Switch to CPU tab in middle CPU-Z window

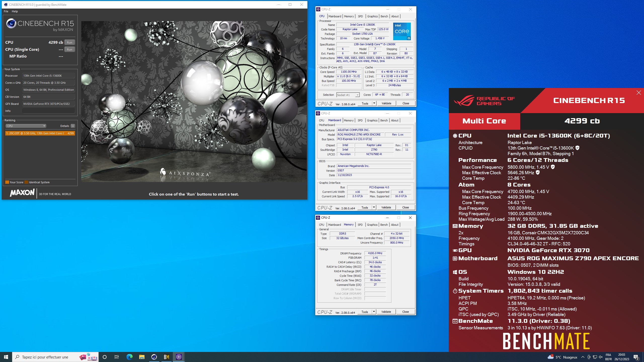tap(321, 120)
